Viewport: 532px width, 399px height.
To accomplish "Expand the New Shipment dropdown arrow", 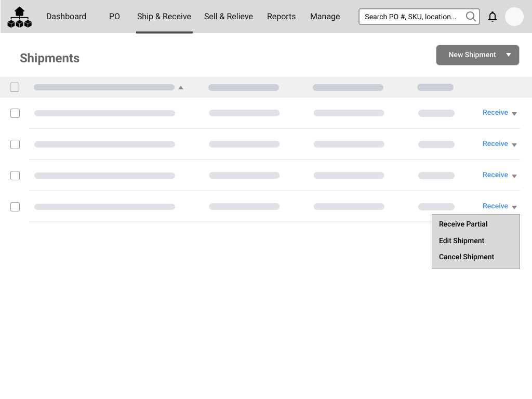I will [x=509, y=55].
